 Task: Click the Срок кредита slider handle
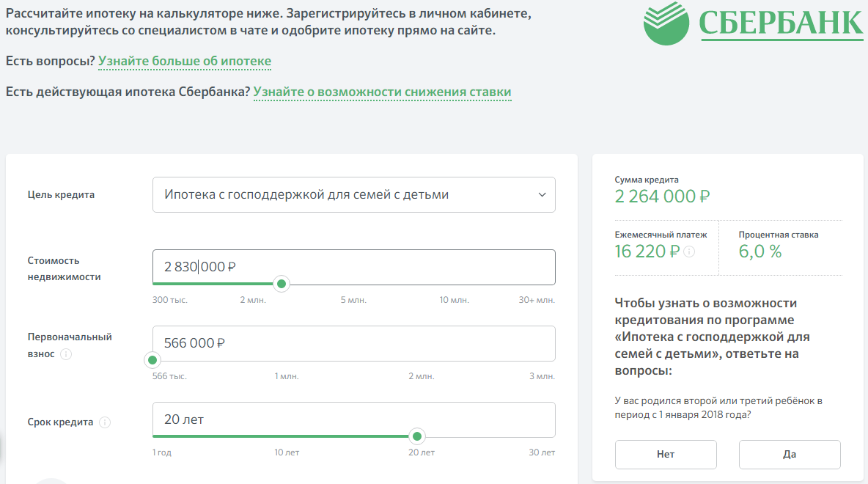click(417, 437)
